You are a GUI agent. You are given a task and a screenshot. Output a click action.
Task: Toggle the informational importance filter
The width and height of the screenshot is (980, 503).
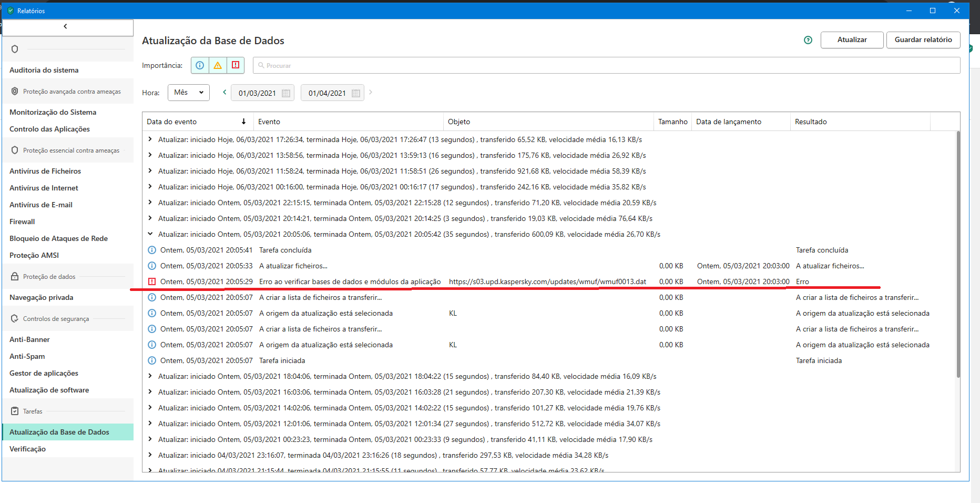pos(200,65)
